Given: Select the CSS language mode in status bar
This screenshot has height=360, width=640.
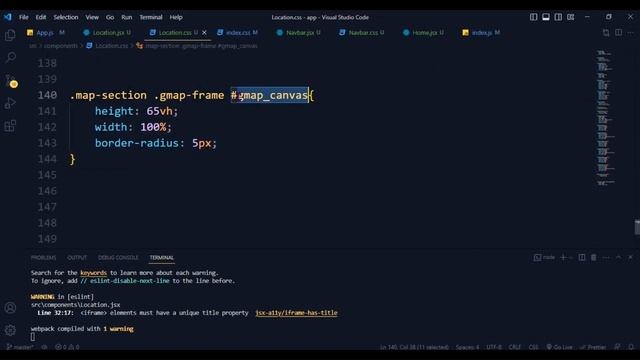Looking at the screenshot, I should coord(533,347).
